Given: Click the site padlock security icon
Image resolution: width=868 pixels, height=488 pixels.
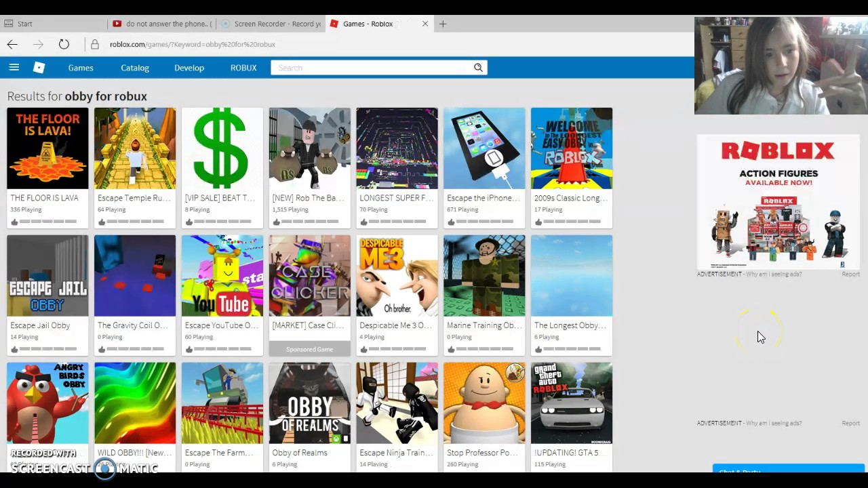Looking at the screenshot, I should pos(95,44).
